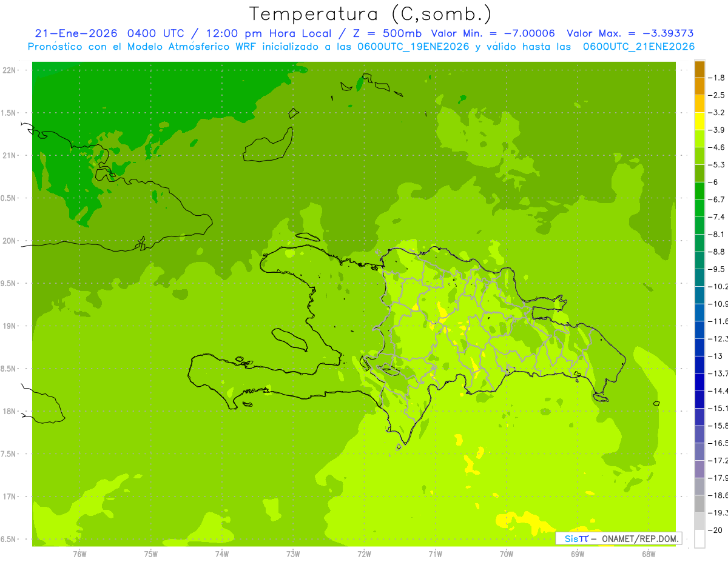728x562 pixels.
Task: Click the '-6.7' legend label
Action: click(x=718, y=199)
